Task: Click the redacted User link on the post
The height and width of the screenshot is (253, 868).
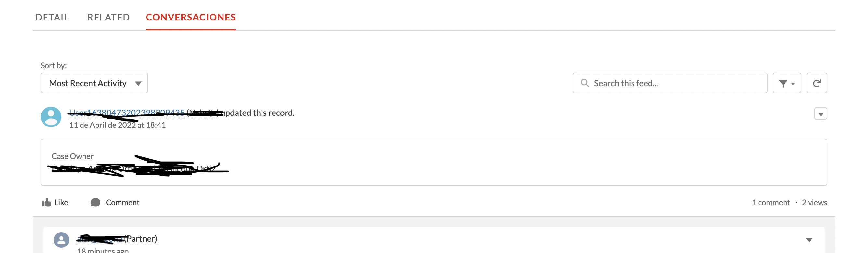Action: tap(127, 113)
